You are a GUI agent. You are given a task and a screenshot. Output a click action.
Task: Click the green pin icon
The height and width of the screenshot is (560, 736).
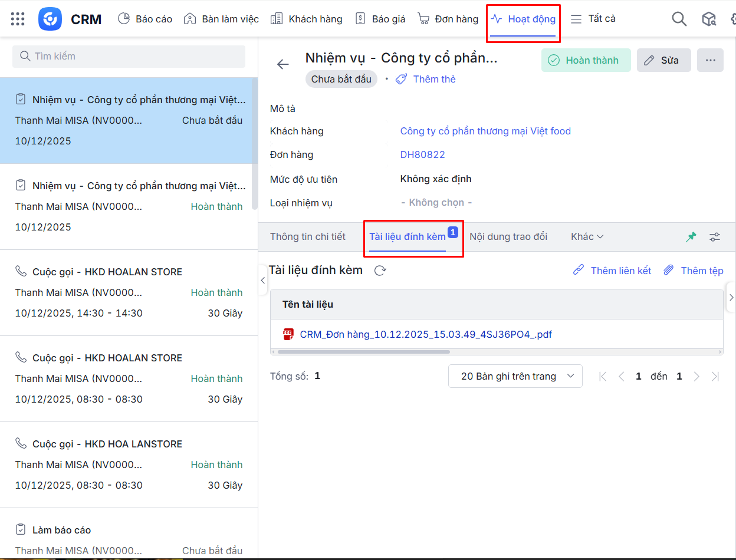click(691, 237)
